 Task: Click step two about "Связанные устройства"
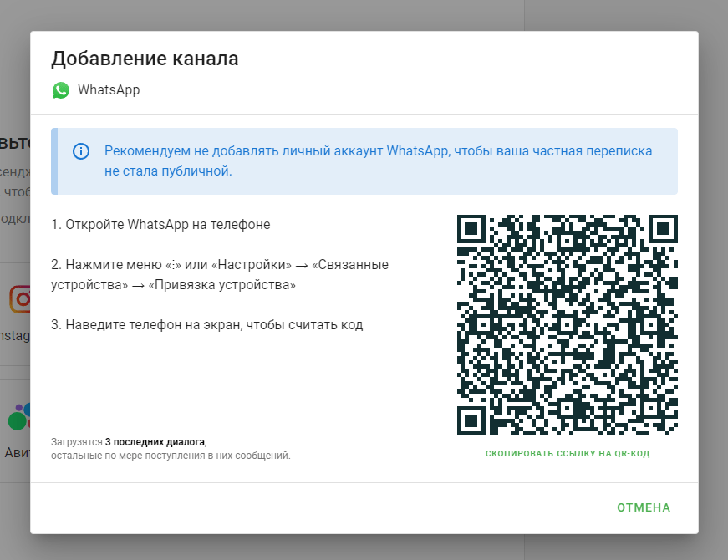(220, 274)
